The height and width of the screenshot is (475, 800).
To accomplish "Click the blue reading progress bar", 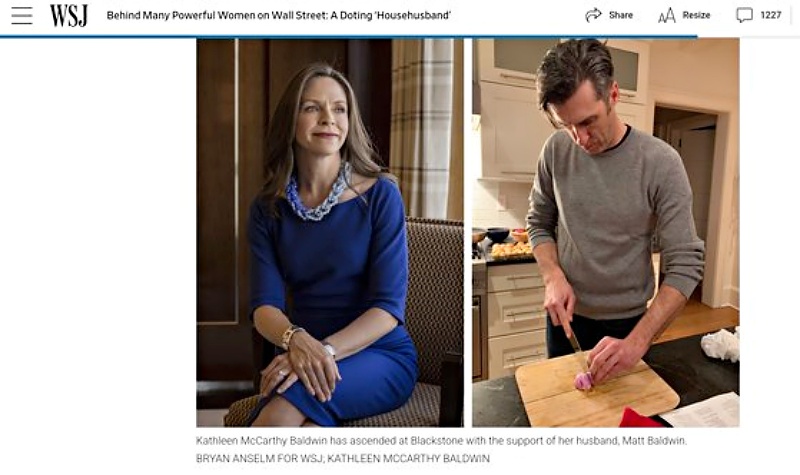I will tap(348, 37).
